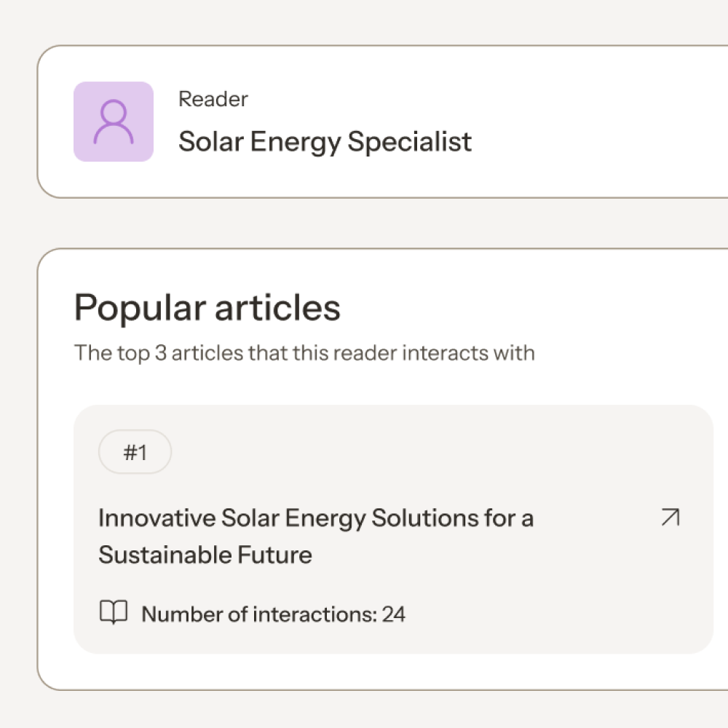Click the person silhouette in avatar
The width and height of the screenshot is (728, 728).
point(114,122)
